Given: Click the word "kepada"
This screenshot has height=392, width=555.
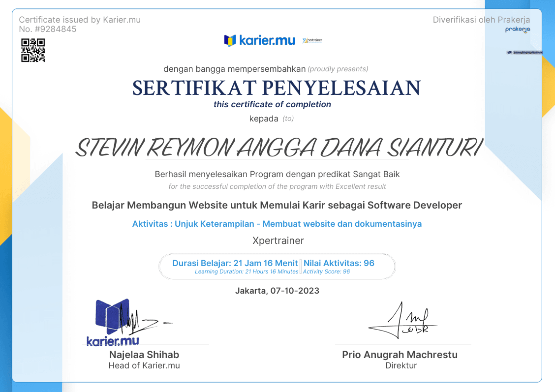Looking at the screenshot, I should tap(264, 119).
